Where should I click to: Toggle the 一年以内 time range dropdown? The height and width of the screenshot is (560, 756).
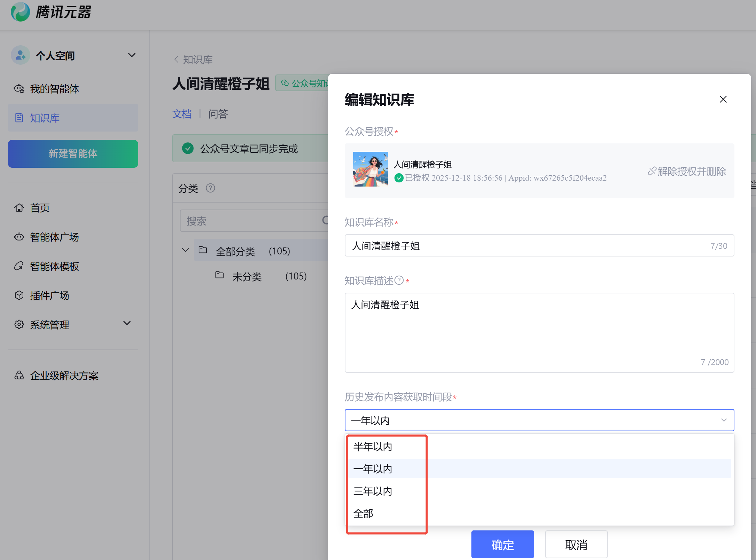pos(539,420)
